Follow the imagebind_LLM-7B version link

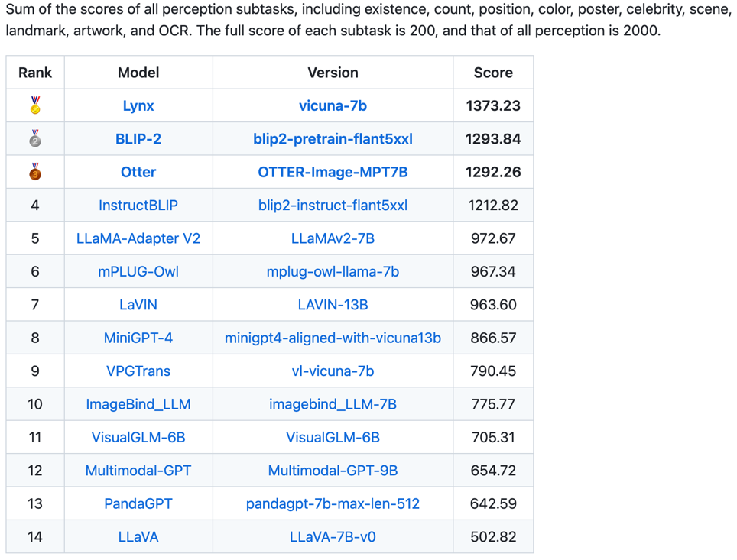(x=333, y=404)
